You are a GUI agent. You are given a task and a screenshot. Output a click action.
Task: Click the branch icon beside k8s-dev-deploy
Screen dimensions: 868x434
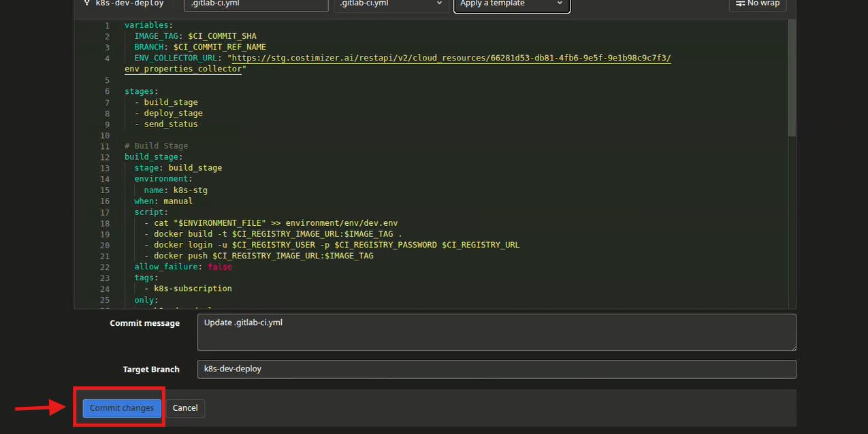(x=87, y=3)
